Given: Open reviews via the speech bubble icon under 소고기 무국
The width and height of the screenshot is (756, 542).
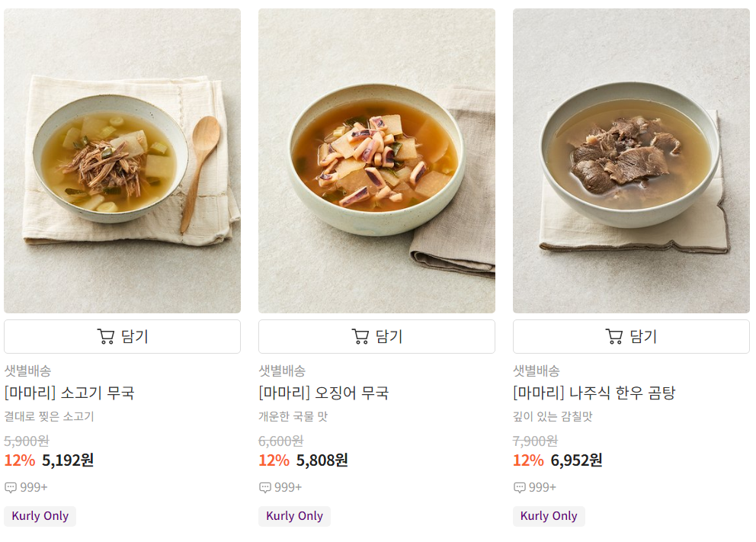Looking at the screenshot, I should 10,487.
